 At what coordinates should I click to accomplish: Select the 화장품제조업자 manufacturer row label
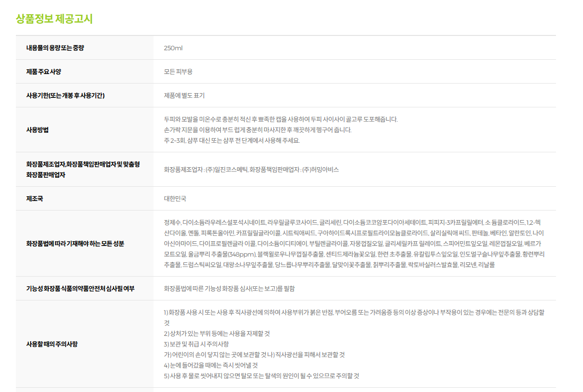(83, 169)
